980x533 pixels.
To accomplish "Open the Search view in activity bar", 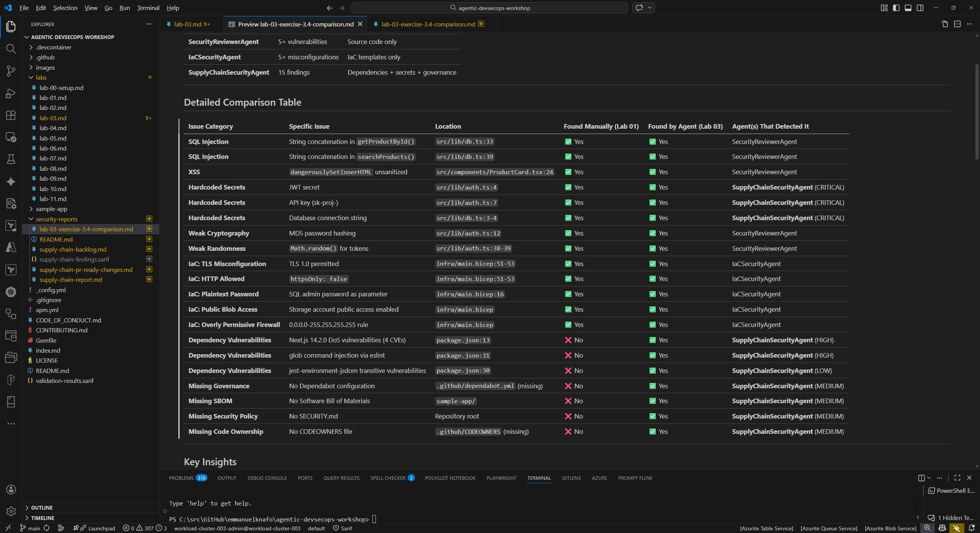I will 11,49.
